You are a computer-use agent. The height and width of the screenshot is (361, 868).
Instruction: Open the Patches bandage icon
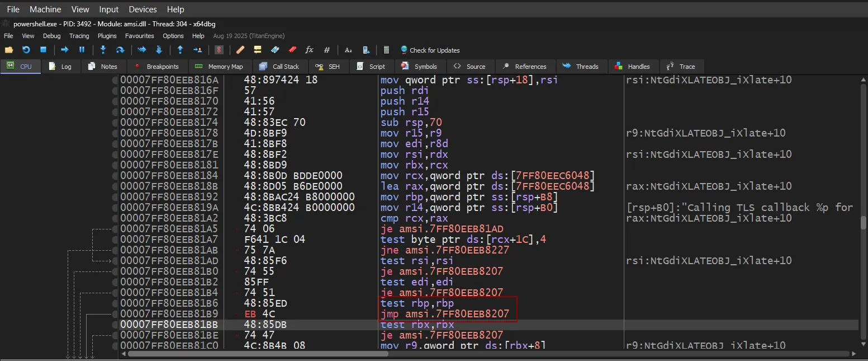coord(240,50)
